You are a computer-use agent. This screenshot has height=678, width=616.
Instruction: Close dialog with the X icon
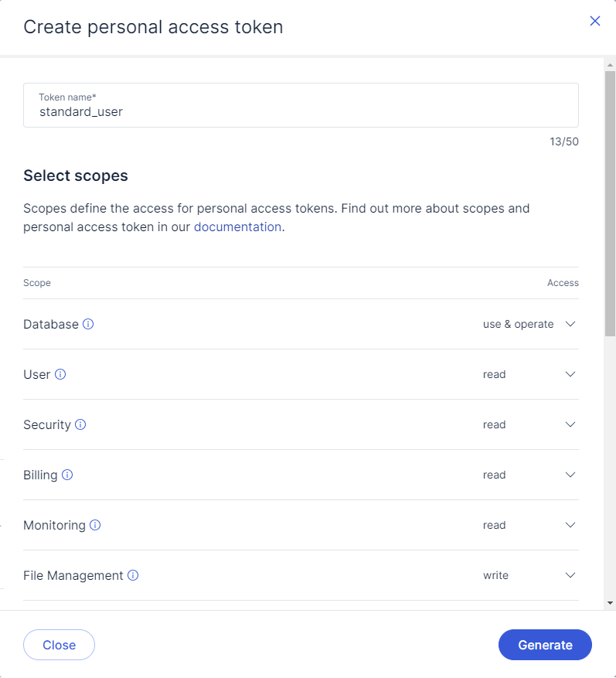click(594, 21)
